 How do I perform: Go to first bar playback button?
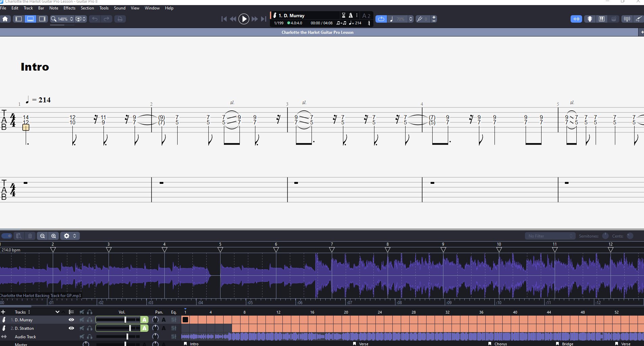pos(224,19)
